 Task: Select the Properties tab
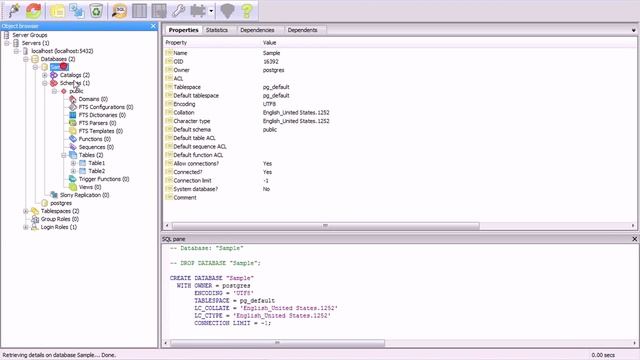point(183,30)
